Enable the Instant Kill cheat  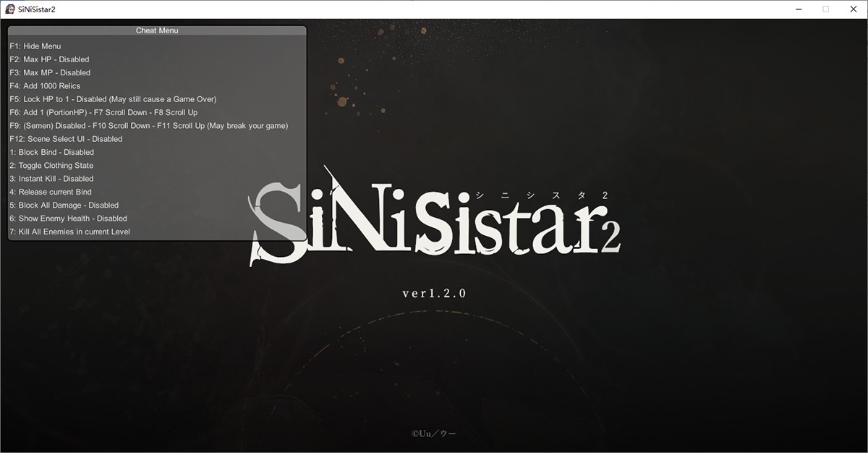click(x=51, y=179)
